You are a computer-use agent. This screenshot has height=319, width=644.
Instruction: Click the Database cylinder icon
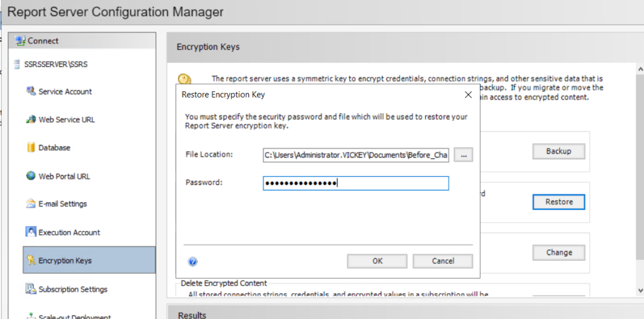pos(31,148)
